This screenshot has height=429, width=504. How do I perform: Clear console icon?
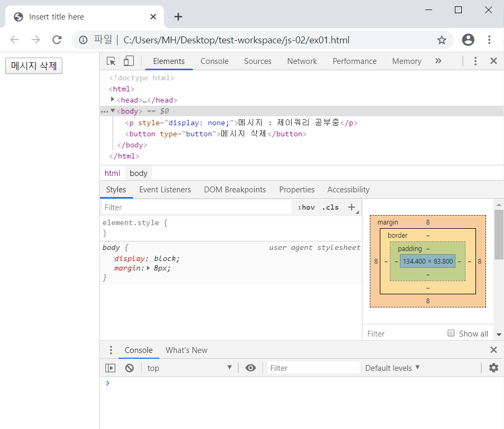(129, 368)
